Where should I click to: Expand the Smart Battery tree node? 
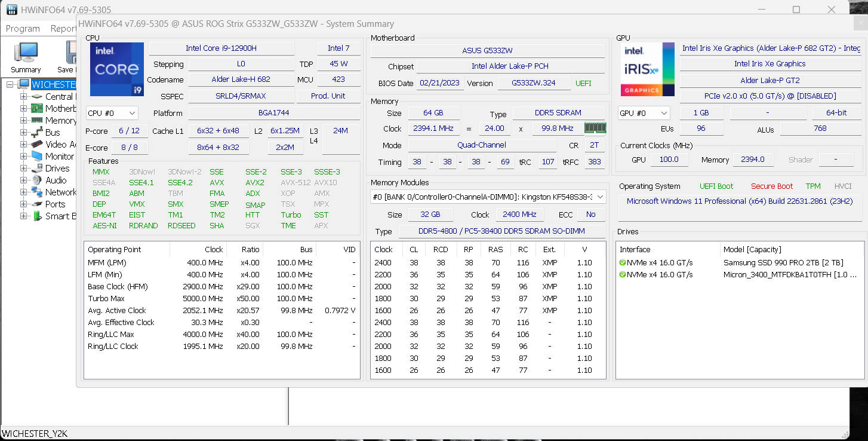[x=23, y=216]
